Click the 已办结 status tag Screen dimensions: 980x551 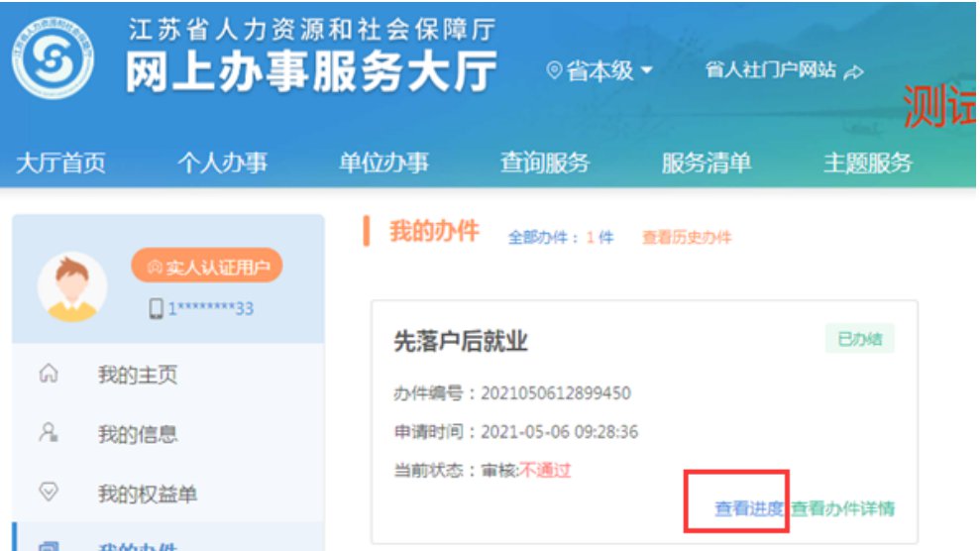pos(859,339)
